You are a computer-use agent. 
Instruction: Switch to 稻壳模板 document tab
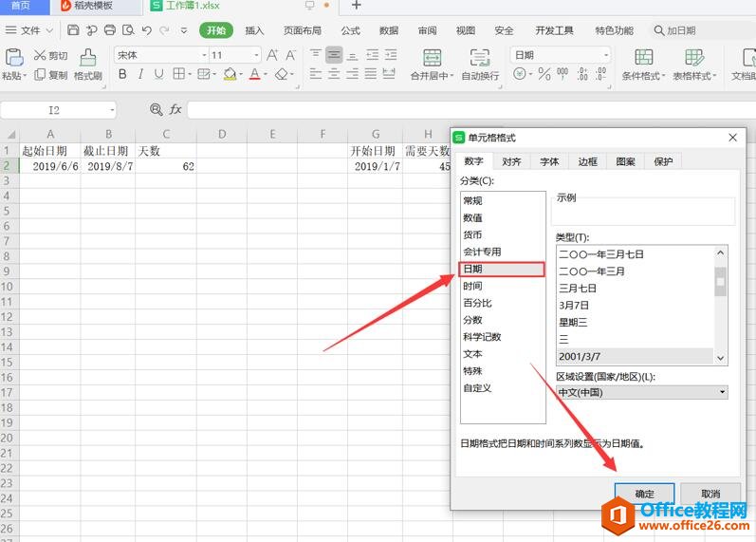pos(97,6)
